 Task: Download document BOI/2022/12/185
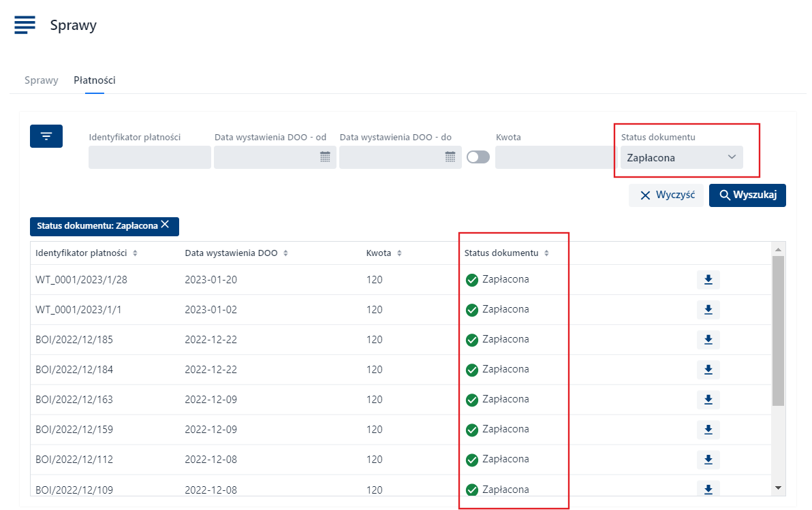(708, 340)
